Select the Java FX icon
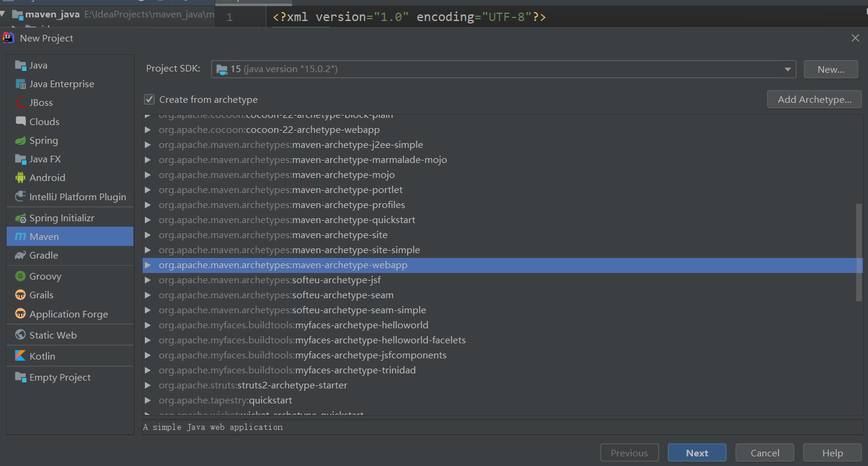This screenshot has height=466, width=868. click(x=20, y=159)
